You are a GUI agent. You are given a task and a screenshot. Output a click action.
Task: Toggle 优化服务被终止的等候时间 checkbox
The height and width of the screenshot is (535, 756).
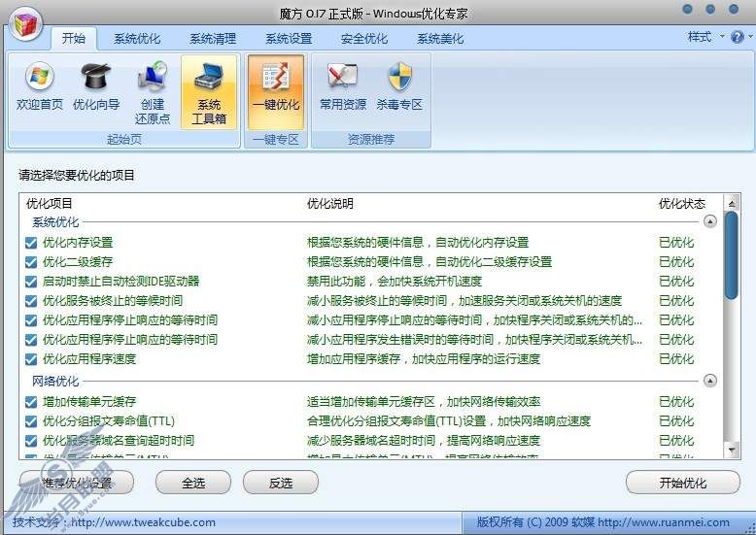point(31,301)
